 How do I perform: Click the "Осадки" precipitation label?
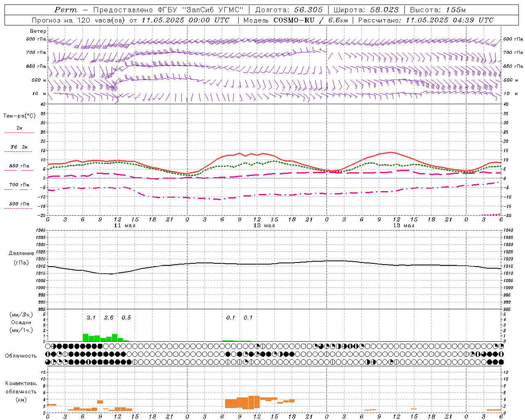[21, 322]
